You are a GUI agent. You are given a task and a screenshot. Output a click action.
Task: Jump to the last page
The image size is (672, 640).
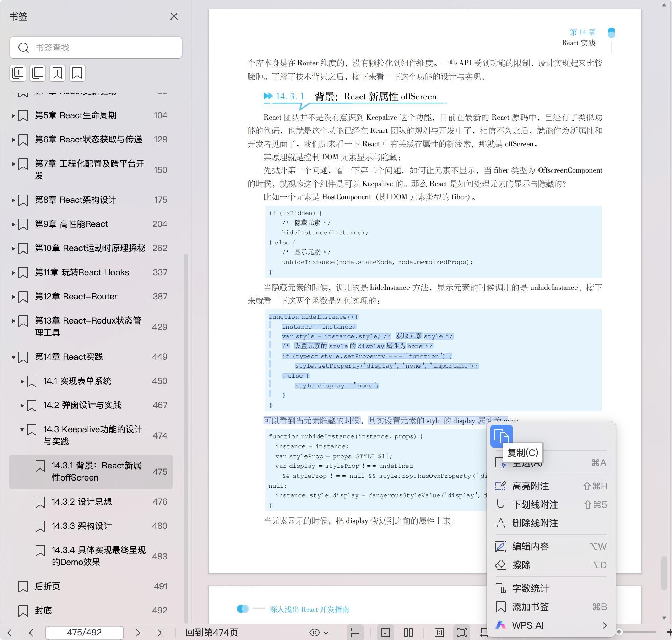161,633
